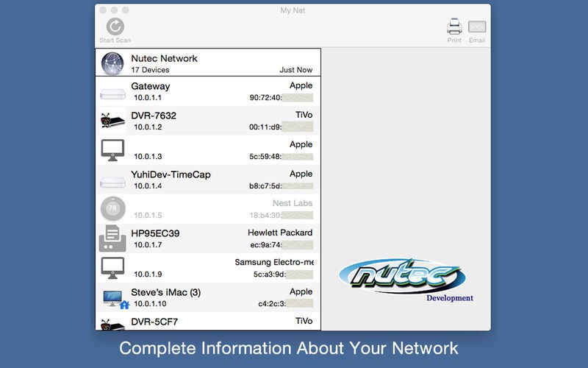
Task: Select the DVR-7632 device name
Action: coord(154,116)
